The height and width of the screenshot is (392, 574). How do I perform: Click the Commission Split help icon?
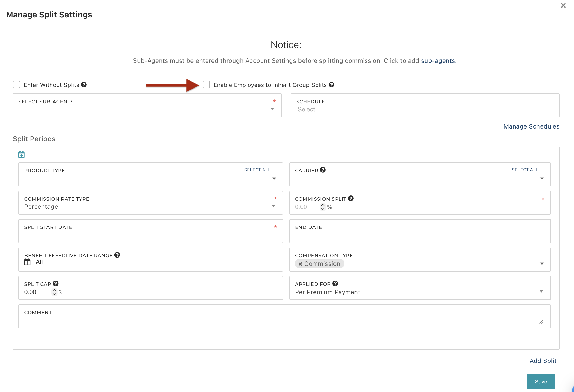[x=351, y=198]
